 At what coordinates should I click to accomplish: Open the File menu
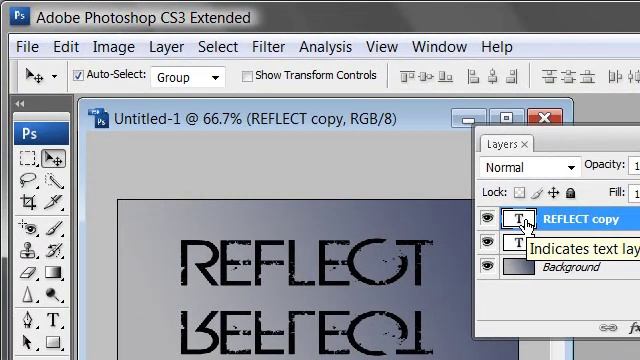[27, 47]
